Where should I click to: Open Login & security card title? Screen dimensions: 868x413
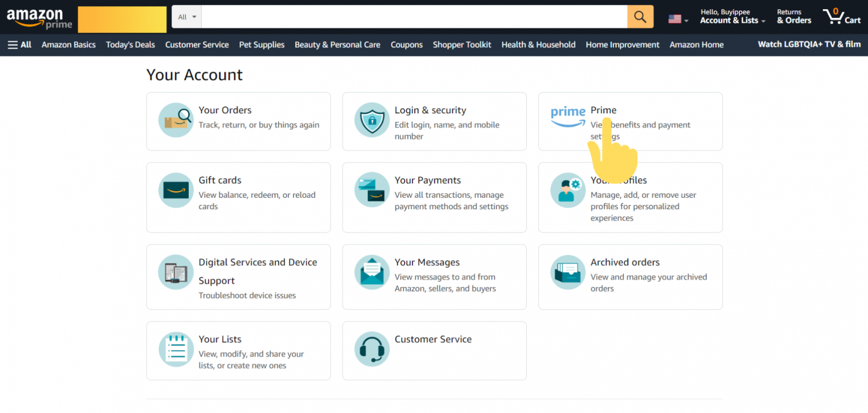[x=430, y=110]
